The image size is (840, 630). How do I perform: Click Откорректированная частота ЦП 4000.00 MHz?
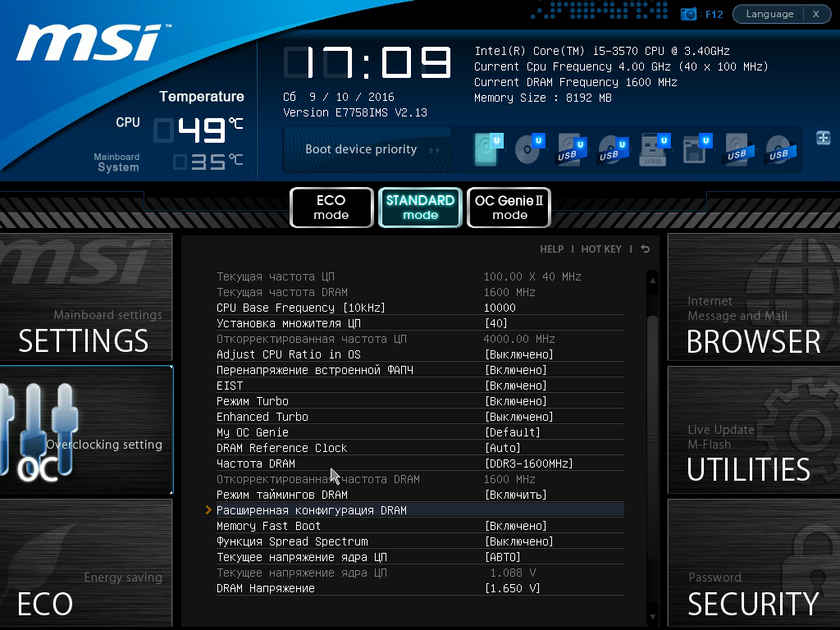518,339
